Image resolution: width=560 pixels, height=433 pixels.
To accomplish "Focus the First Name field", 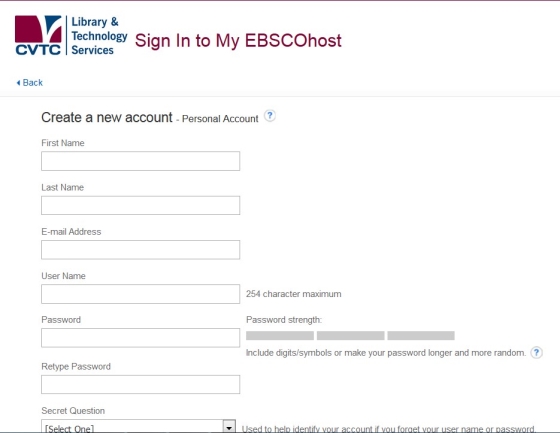I will click(140, 161).
